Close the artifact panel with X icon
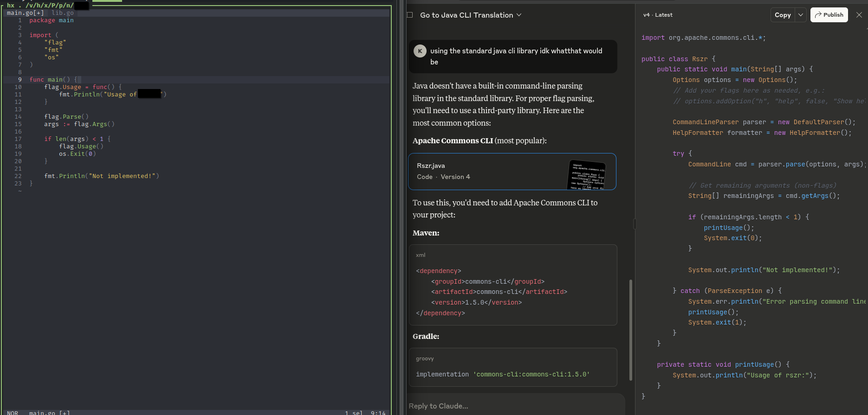 click(859, 15)
